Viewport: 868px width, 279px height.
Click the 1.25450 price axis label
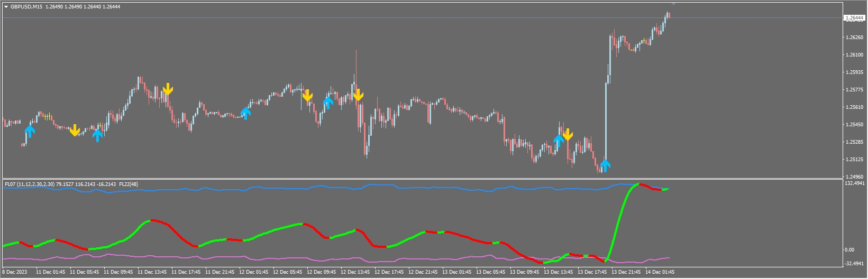click(854, 125)
